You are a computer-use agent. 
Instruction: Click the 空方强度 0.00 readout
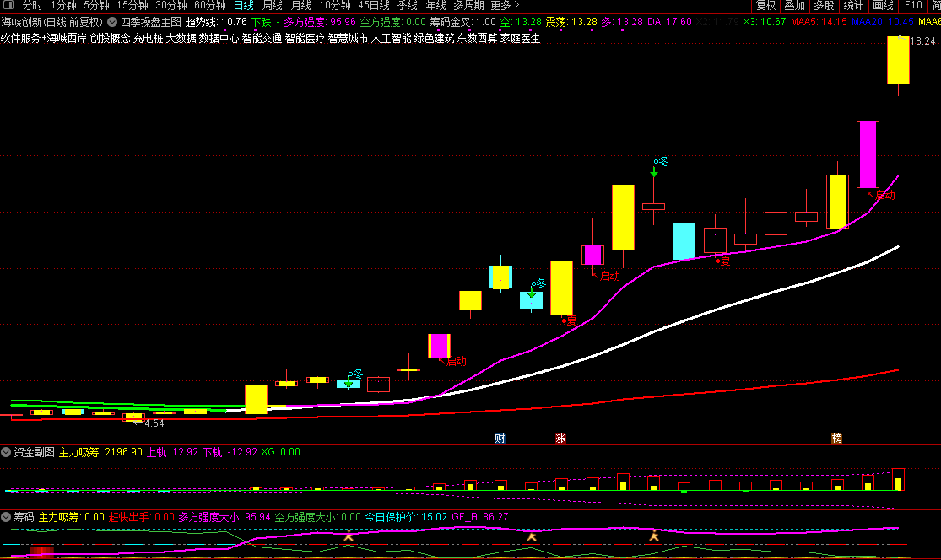[x=392, y=22]
